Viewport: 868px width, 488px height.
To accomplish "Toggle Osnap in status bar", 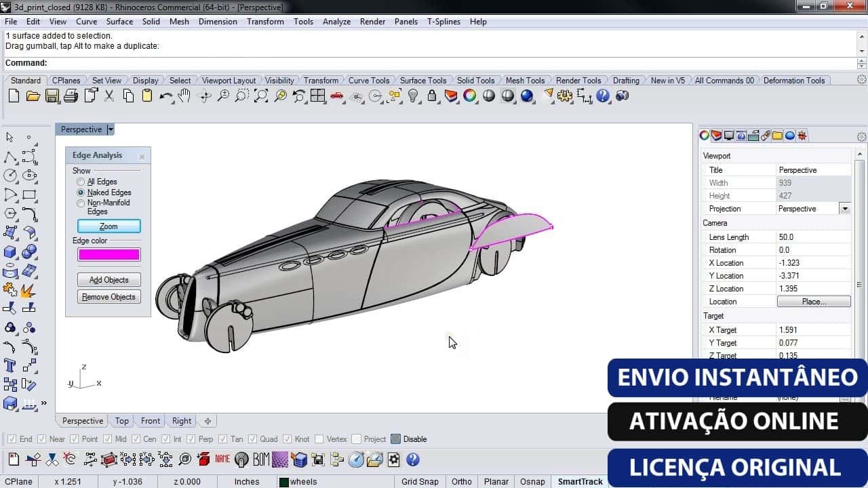I will (x=532, y=482).
